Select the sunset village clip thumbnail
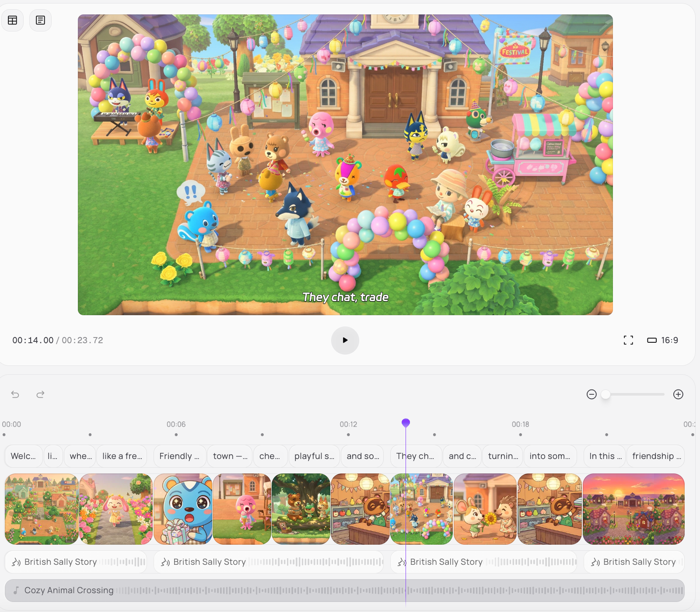Screen dimensions: 700x612 pos(633,509)
